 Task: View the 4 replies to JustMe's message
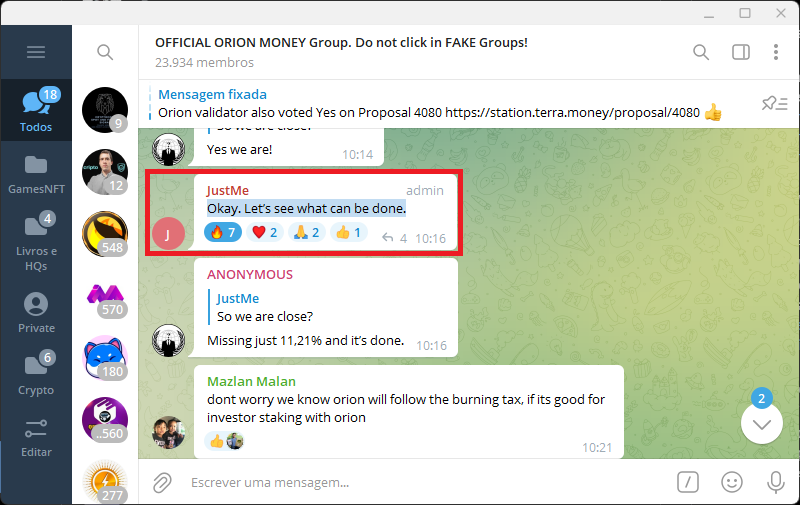click(x=394, y=238)
